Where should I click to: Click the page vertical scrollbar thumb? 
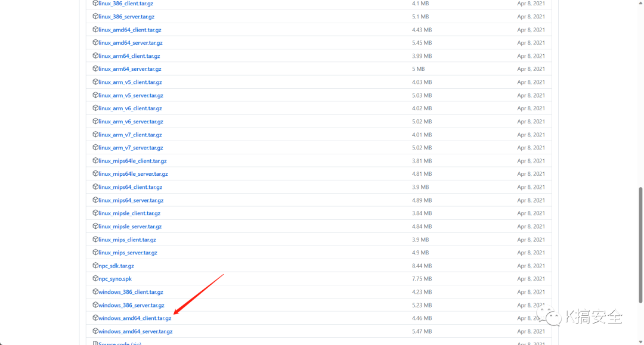[640, 245]
